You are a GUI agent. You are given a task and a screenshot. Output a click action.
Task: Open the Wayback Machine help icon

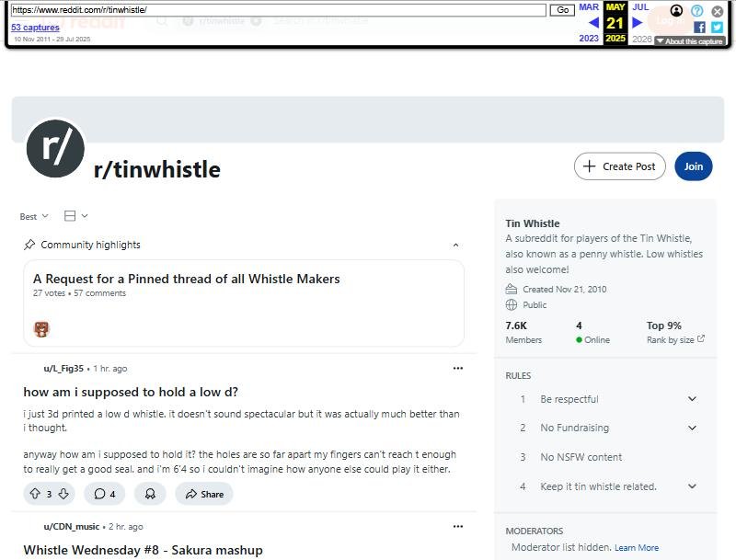click(x=697, y=10)
